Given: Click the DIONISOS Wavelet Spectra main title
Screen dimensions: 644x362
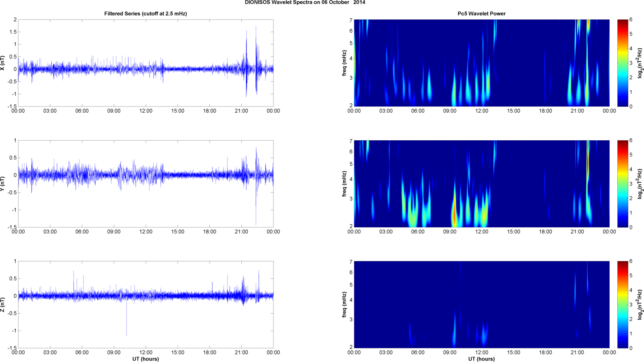Looking at the screenshot, I should [305, 3].
